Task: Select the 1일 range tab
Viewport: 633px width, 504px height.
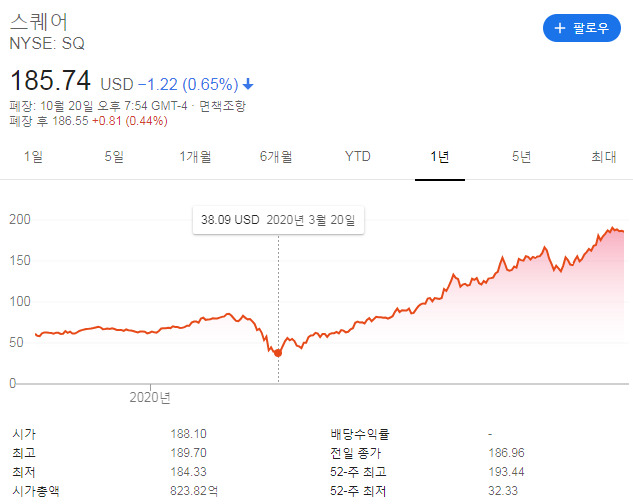Action: click(34, 156)
